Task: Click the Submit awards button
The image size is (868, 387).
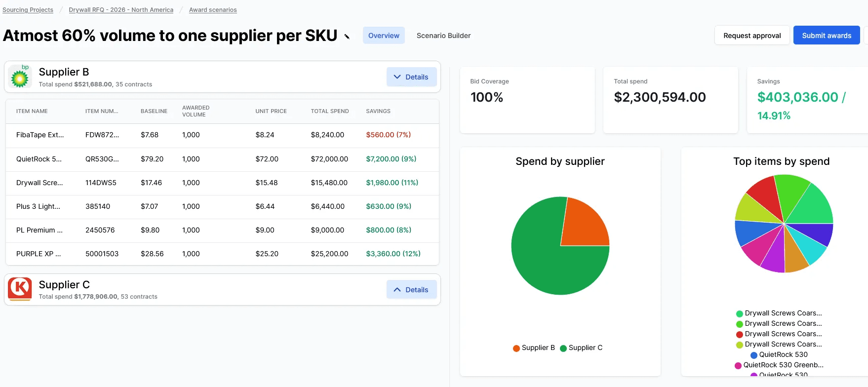Action: pyautogui.click(x=827, y=36)
